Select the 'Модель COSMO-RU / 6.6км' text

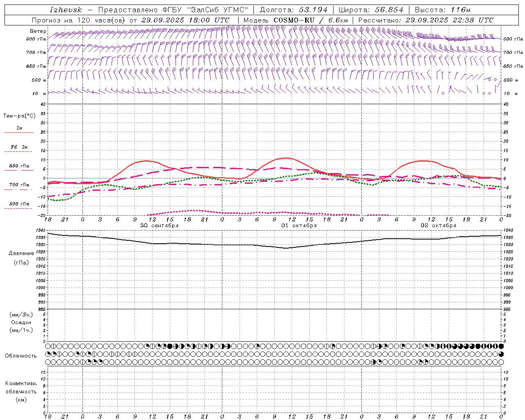pos(295,20)
